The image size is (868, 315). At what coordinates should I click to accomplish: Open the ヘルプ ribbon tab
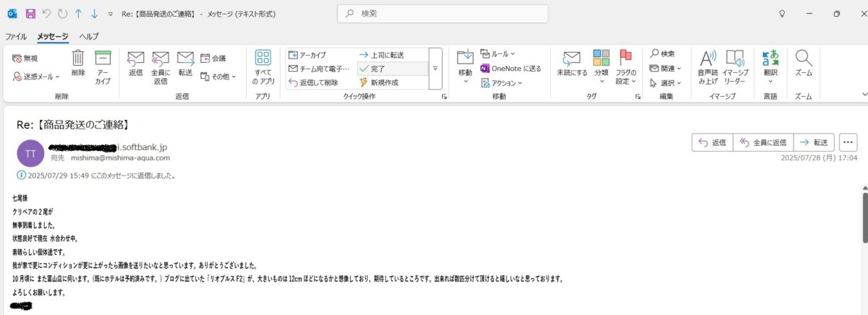point(89,36)
